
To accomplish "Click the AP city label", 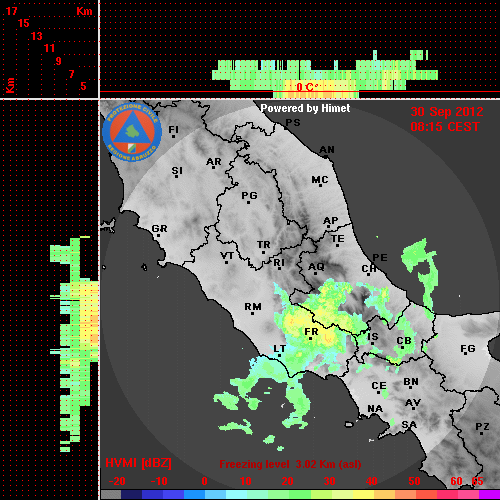I will pos(330,221).
